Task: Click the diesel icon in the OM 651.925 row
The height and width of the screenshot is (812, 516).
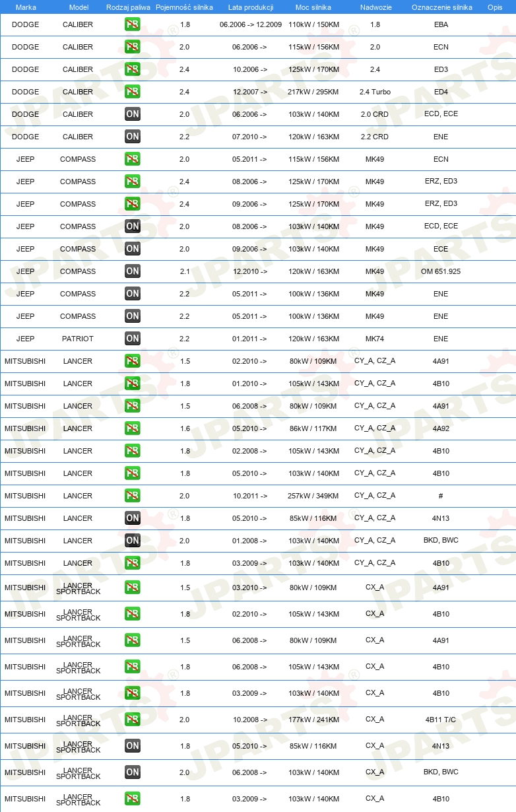Action: click(133, 271)
